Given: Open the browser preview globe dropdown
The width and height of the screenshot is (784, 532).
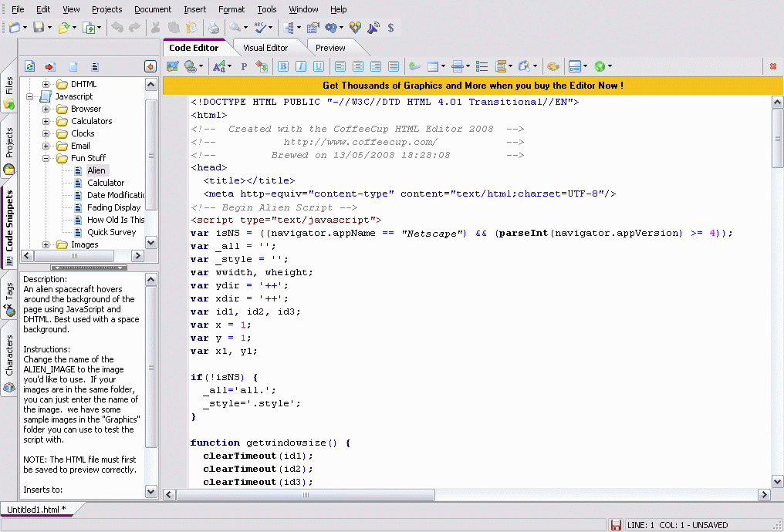Looking at the screenshot, I should pyautogui.click(x=610, y=66).
